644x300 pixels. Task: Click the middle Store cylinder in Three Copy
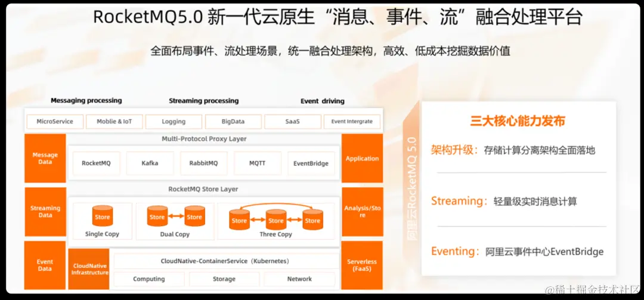click(275, 219)
